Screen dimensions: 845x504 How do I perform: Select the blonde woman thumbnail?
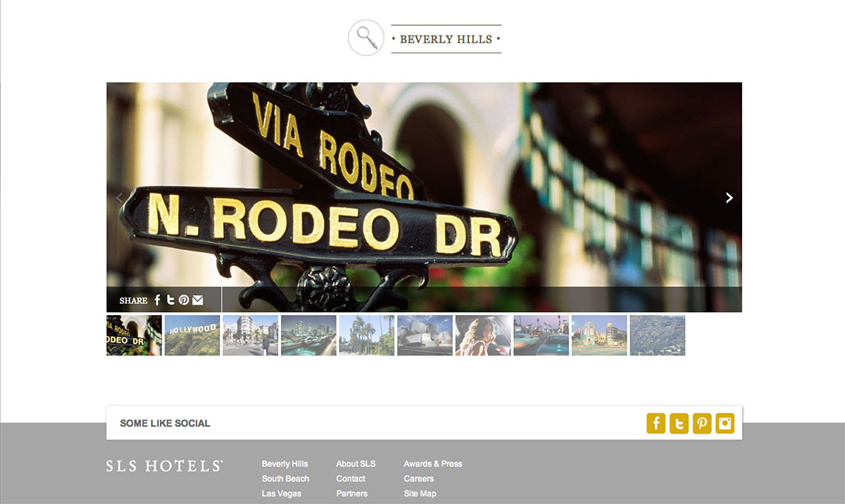[x=483, y=336]
